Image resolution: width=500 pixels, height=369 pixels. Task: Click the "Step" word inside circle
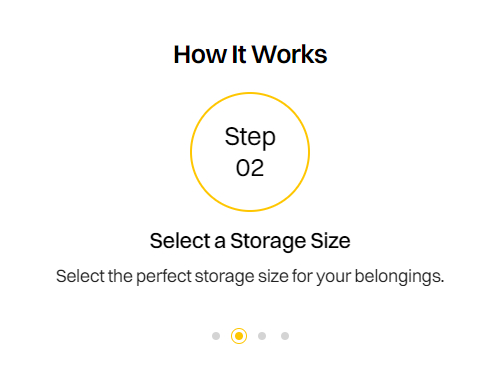(250, 137)
